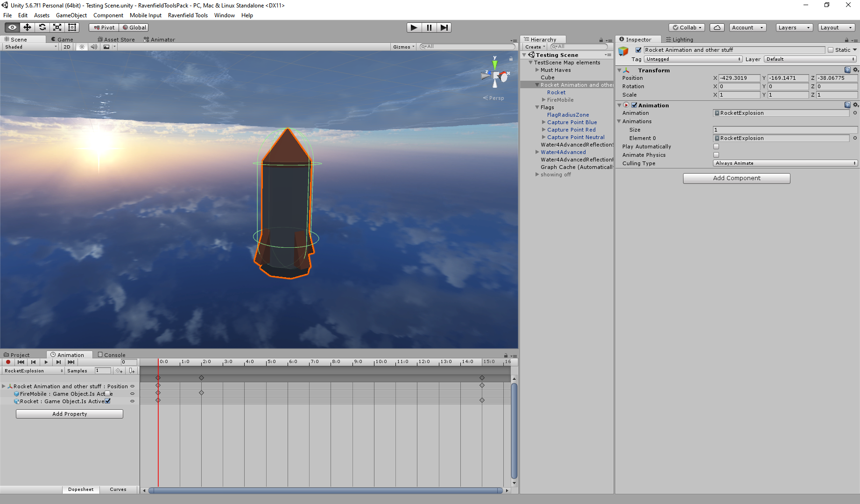
Task: Select the Rect Transform tool
Action: click(72, 28)
